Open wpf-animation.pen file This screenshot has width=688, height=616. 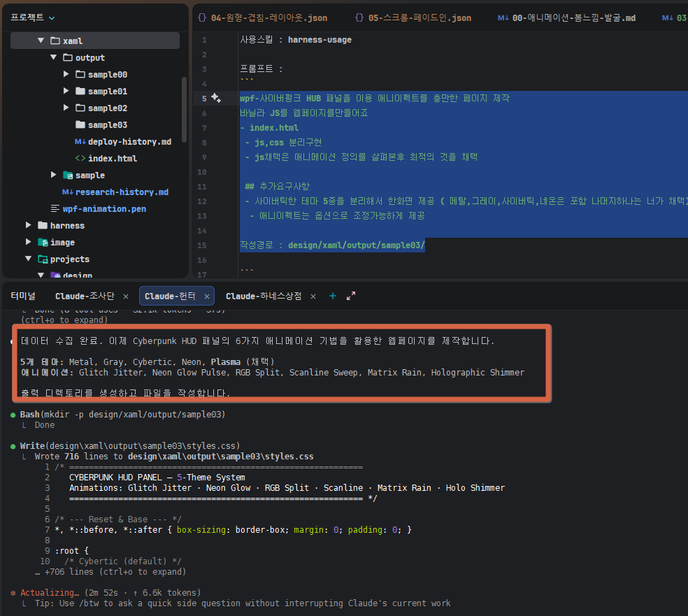tap(104, 209)
